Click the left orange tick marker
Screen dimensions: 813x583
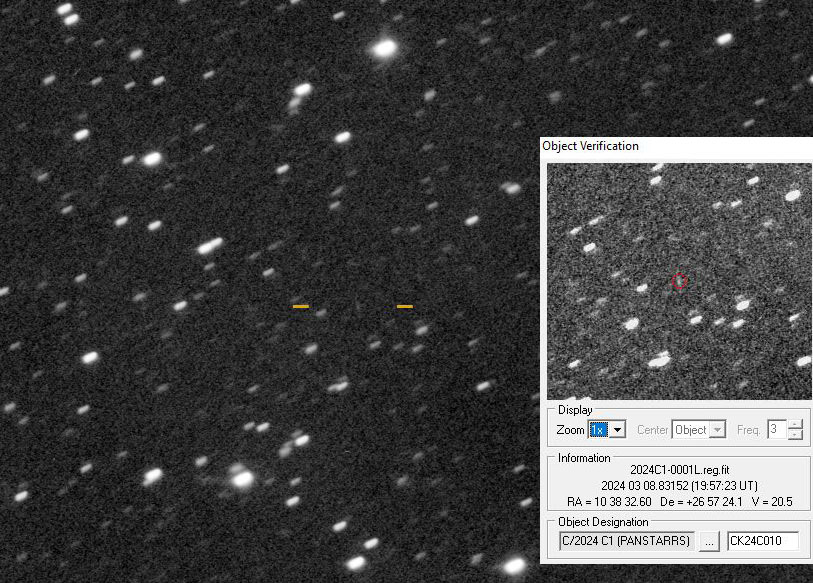point(300,306)
